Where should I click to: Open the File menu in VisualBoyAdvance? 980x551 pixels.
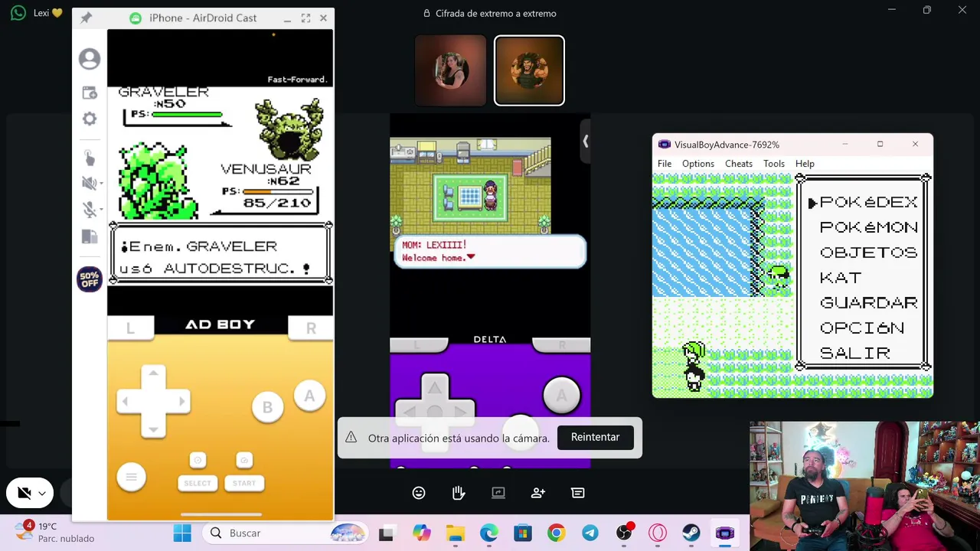pos(665,164)
